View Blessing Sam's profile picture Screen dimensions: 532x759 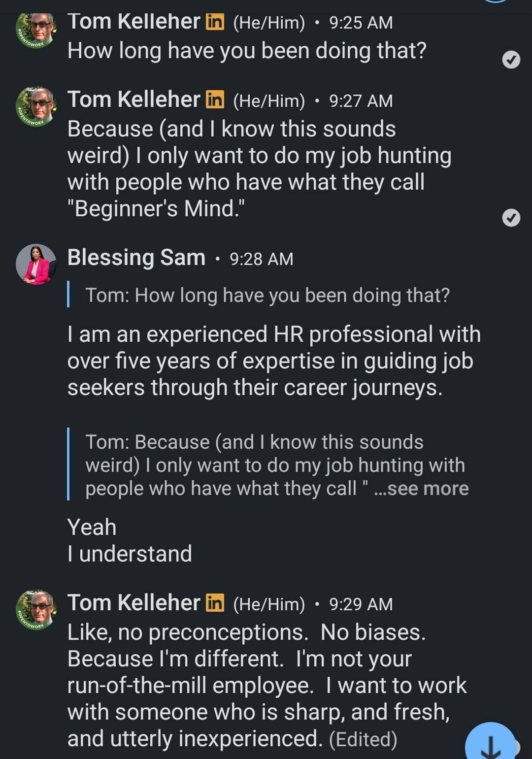click(x=36, y=264)
